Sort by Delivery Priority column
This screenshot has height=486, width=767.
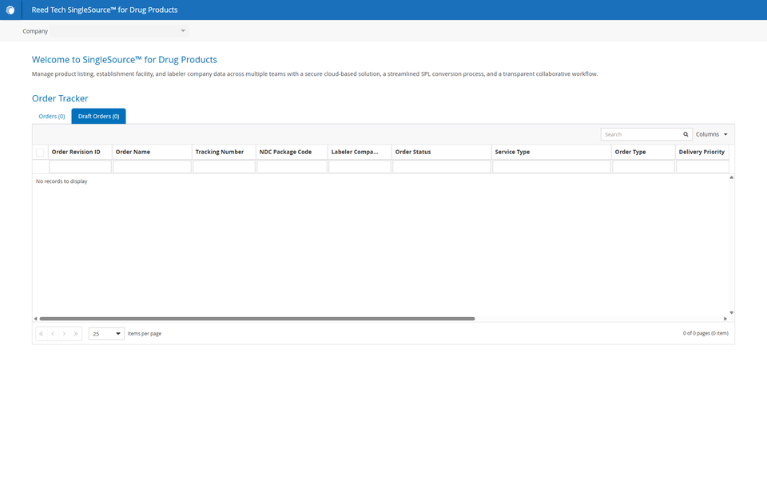point(701,152)
